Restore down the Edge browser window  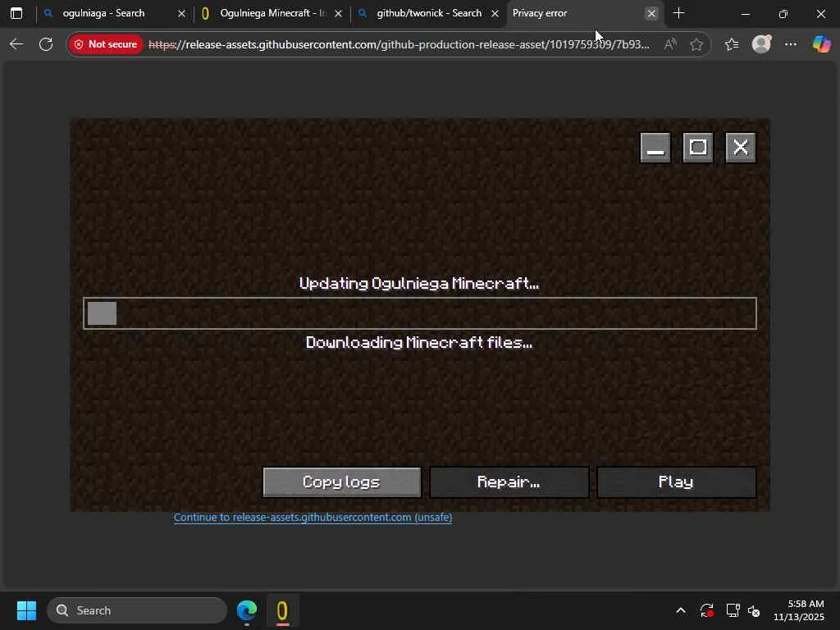click(783, 13)
